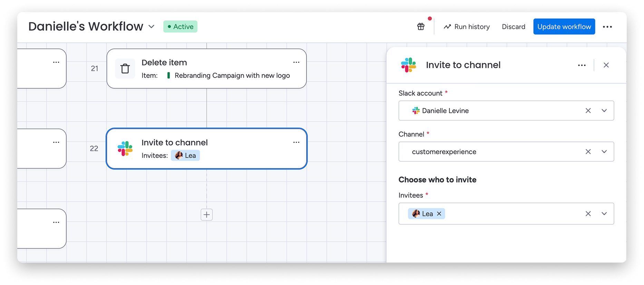Close the Invite to channel panel

(606, 65)
